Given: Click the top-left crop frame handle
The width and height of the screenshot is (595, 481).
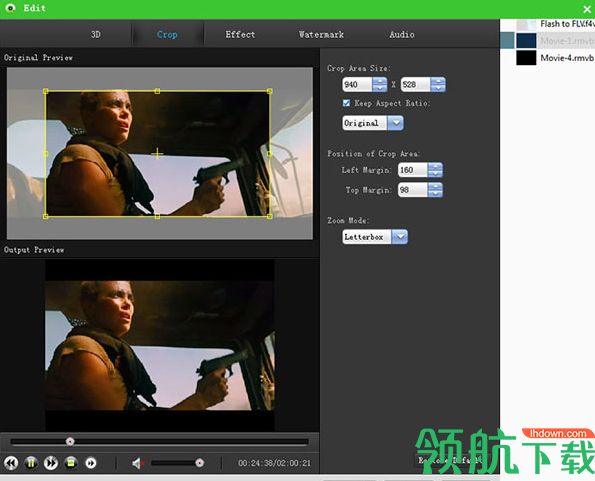Looking at the screenshot, I should click(46, 91).
